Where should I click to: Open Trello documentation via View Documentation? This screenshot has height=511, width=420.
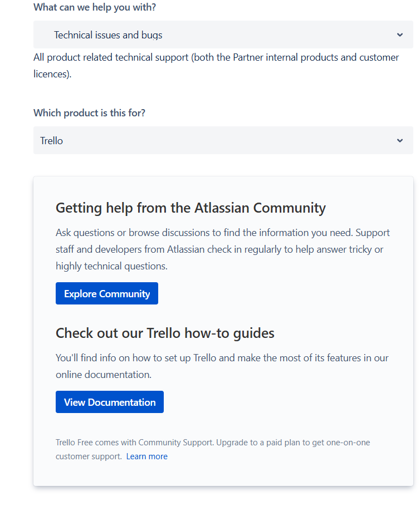pos(109,401)
